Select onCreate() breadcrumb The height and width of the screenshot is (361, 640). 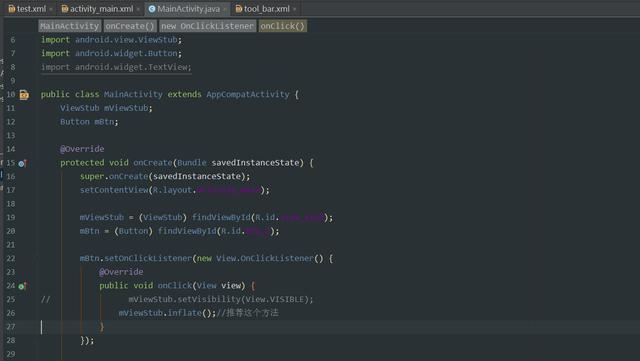click(x=130, y=26)
